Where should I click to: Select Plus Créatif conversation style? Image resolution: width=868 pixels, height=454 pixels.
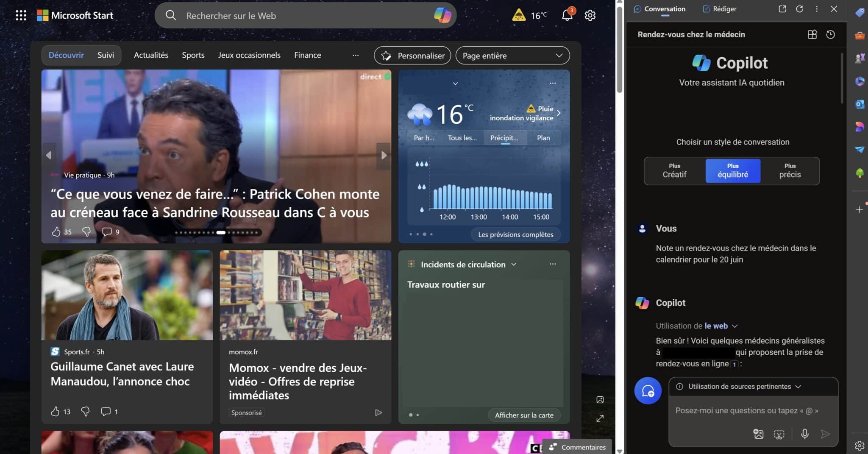pyautogui.click(x=674, y=171)
